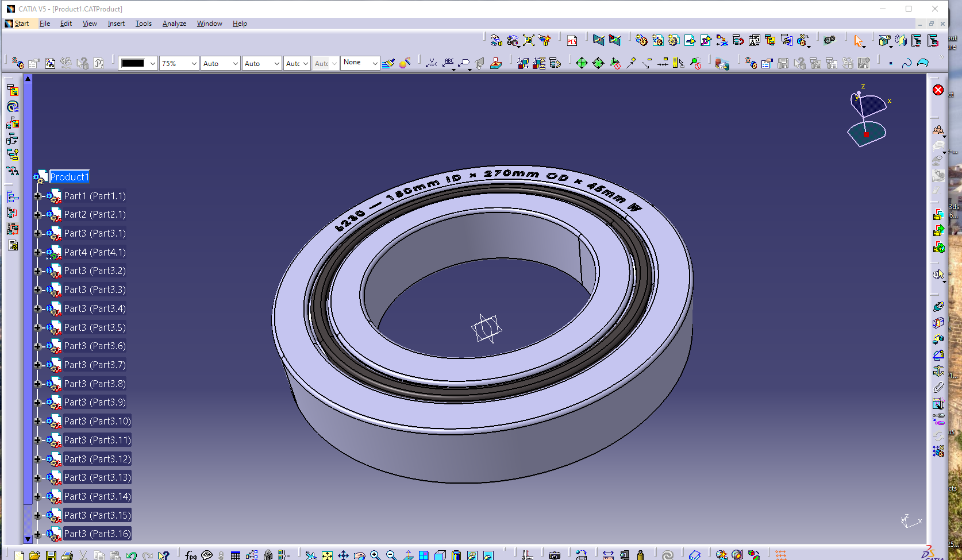The image size is (962, 560).
Task: Select Product1 root in tree
Action: point(70,177)
